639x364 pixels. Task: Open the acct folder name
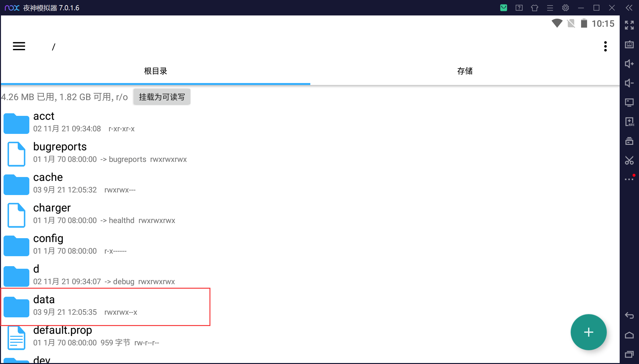pyautogui.click(x=44, y=116)
